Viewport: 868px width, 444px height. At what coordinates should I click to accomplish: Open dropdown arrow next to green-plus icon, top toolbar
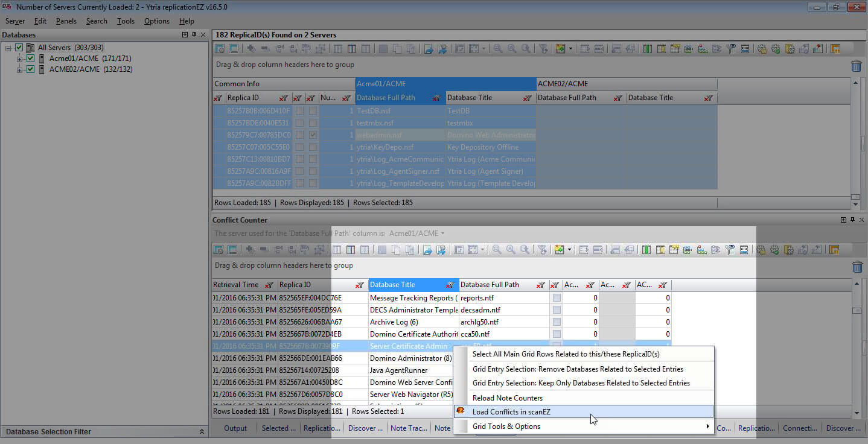coord(570,49)
